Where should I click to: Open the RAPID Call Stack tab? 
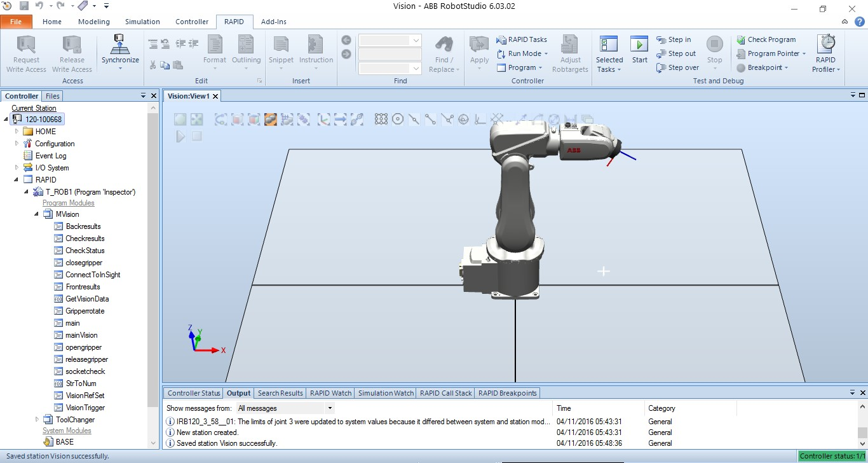(446, 393)
